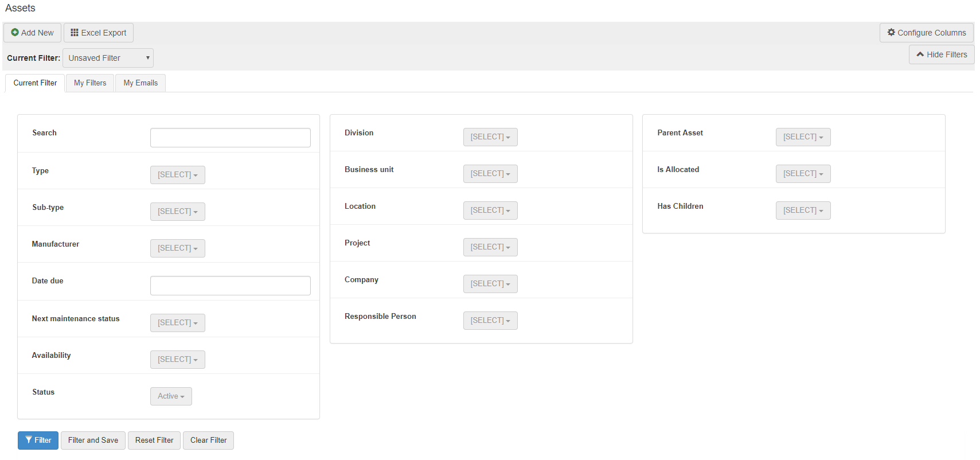980x460 pixels.
Task: Click the Hide Filters chevron icon
Action: (920, 54)
